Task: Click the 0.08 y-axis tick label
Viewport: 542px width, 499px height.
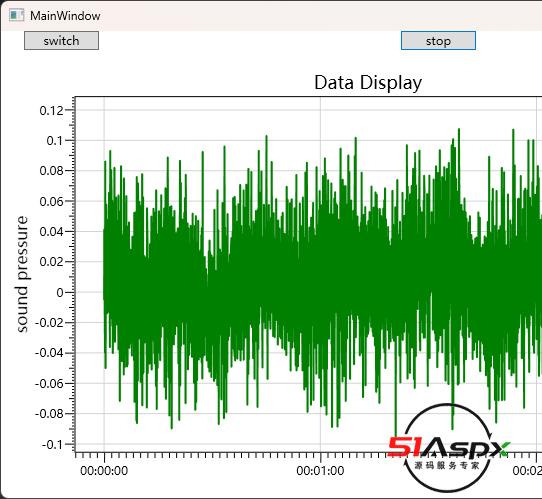Action: pyautogui.click(x=52, y=171)
